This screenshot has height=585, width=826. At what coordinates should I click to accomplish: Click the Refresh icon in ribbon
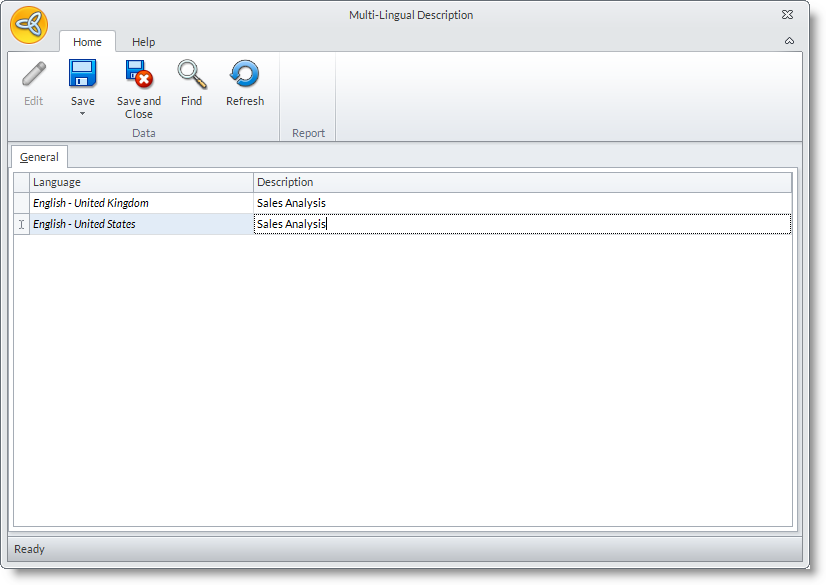(244, 74)
